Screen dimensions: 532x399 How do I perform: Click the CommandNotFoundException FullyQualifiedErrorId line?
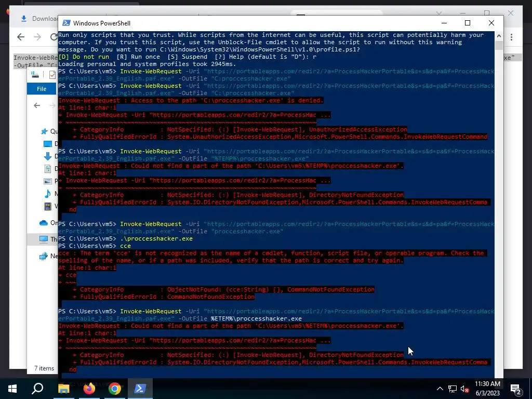click(x=164, y=297)
